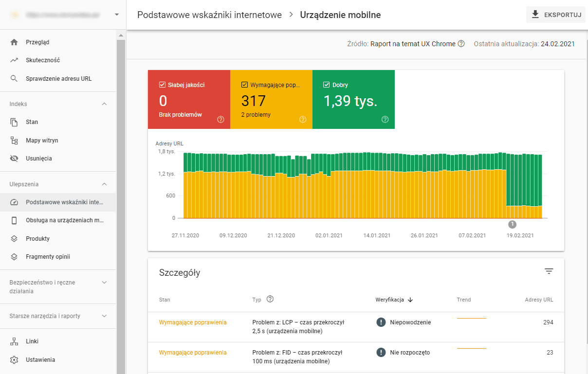588x374 pixels.
Task: Open the LCP issue row
Action: coord(356,327)
